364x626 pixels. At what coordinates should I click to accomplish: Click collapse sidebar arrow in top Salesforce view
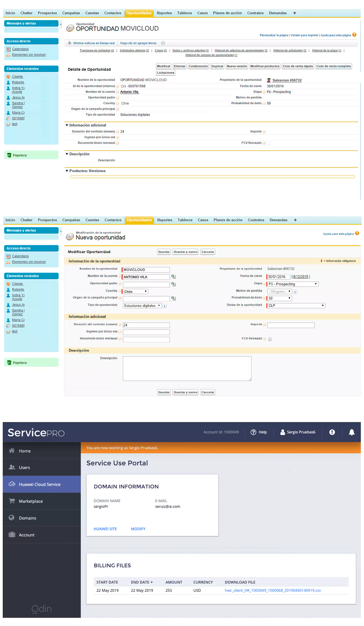[61, 24]
